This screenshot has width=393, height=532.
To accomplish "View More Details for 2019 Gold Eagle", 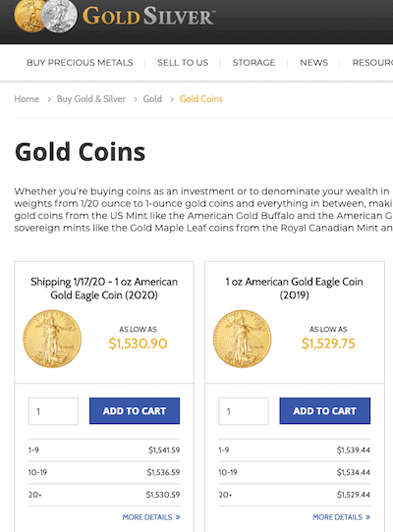I will coord(341,517).
